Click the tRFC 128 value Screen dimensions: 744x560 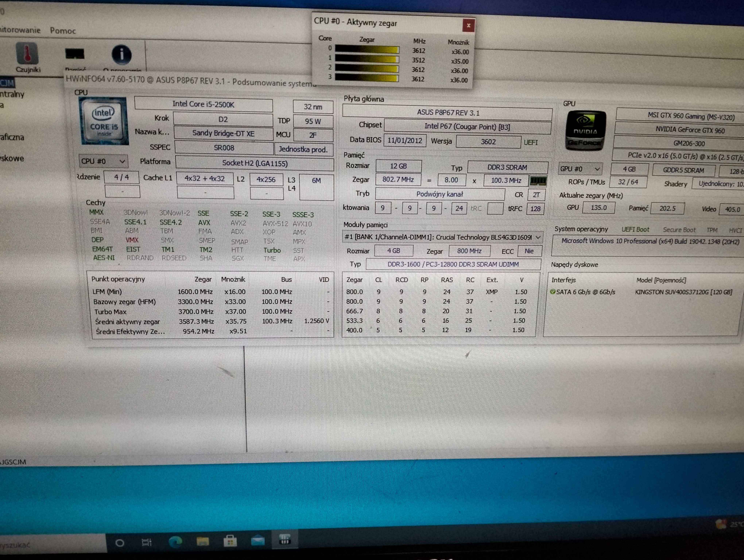tap(535, 209)
